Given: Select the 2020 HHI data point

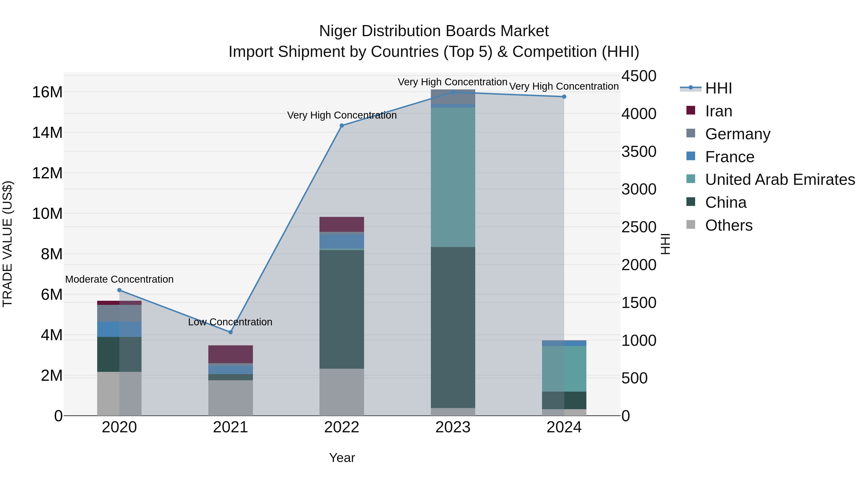Looking at the screenshot, I should pos(119,290).
